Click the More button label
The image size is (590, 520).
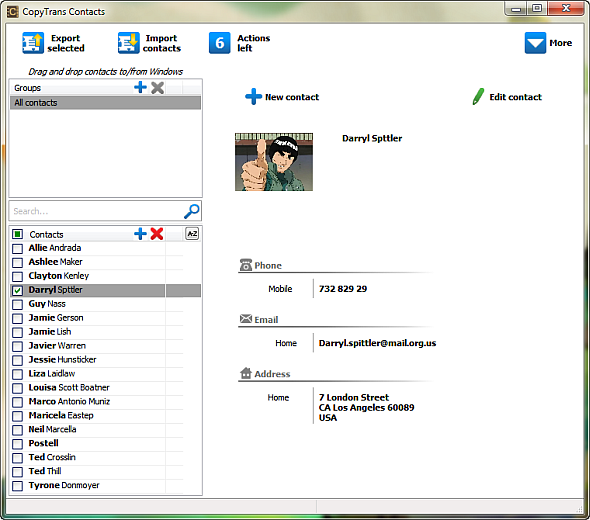tap(561, 43)
